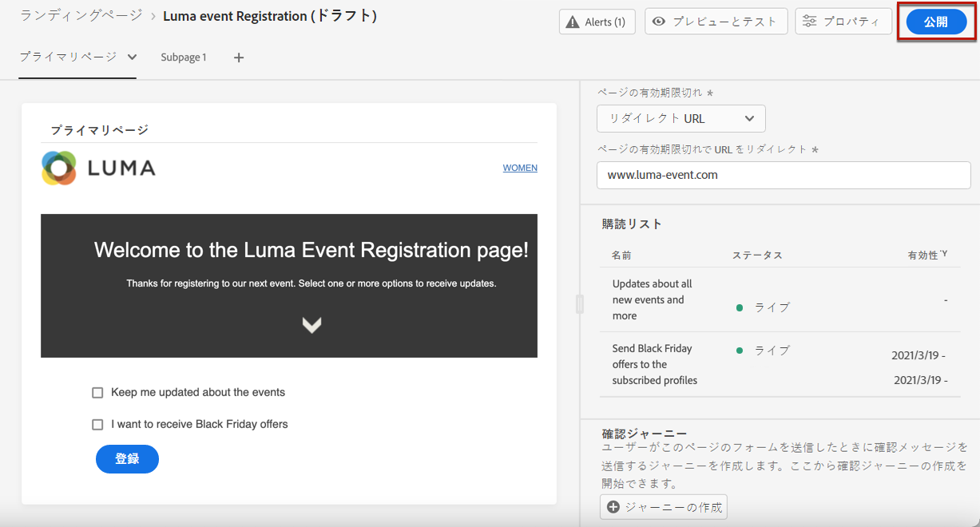Click the www.luma-event.com URL input field

tap(784, 175)
